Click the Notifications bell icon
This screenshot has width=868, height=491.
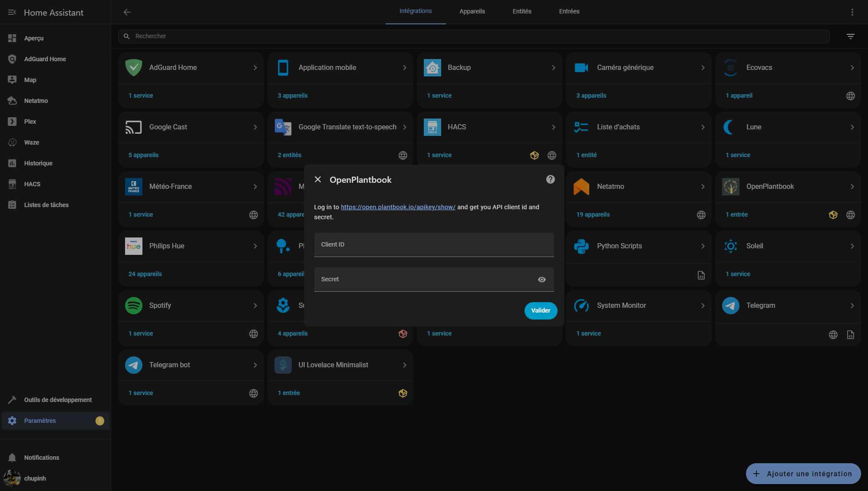coord(12,458)
